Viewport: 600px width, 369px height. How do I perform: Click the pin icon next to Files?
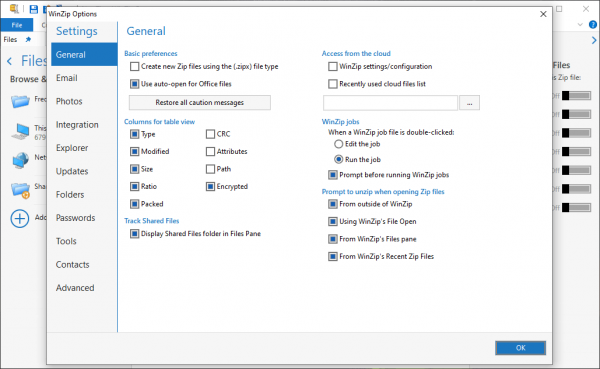(x=28, y=39)
